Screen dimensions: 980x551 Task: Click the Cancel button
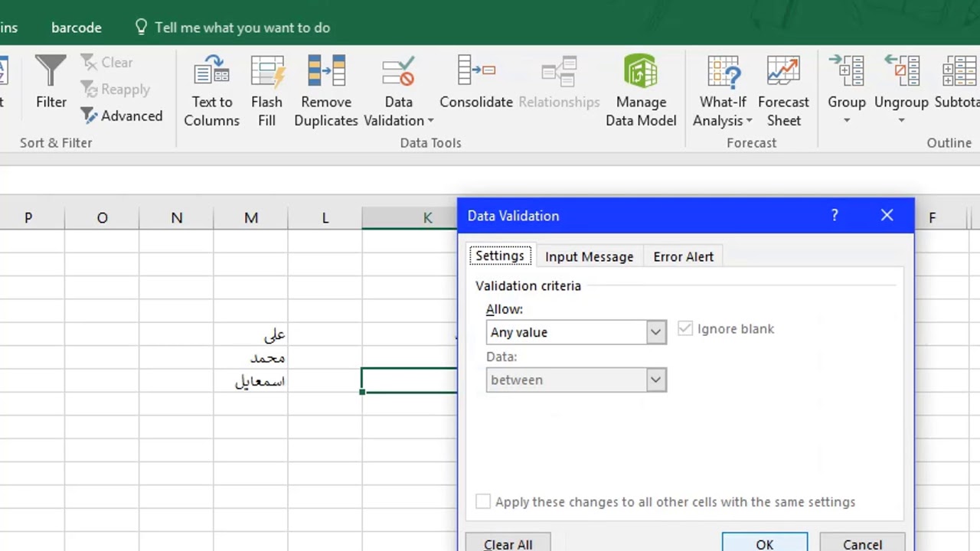pyautogui.click(x=862, y=543)
